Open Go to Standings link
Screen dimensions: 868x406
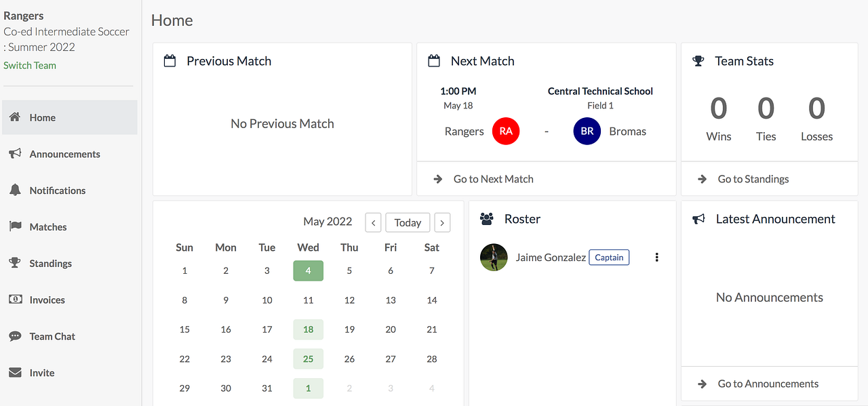(753, 179)
